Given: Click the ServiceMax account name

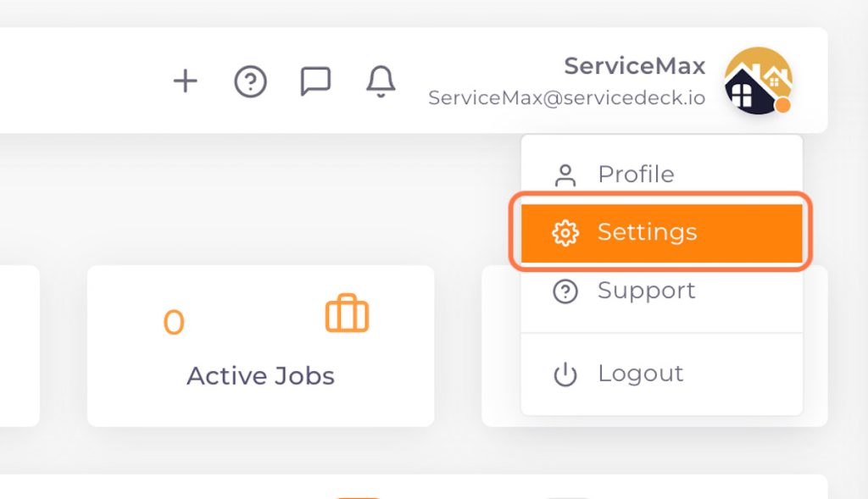Looking at the screenshot, I should coord(634,65).
